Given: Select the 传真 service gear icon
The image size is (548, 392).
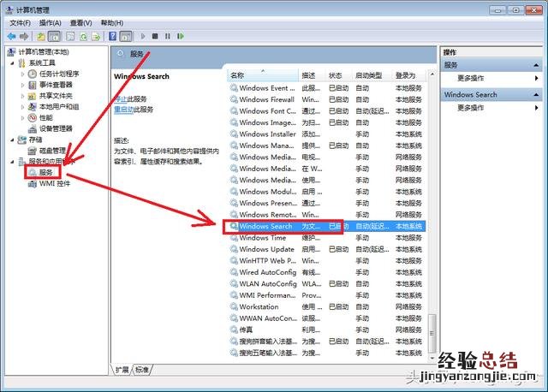Looking at the screenshot, I should pyautogui.click(x=234, y=330).
